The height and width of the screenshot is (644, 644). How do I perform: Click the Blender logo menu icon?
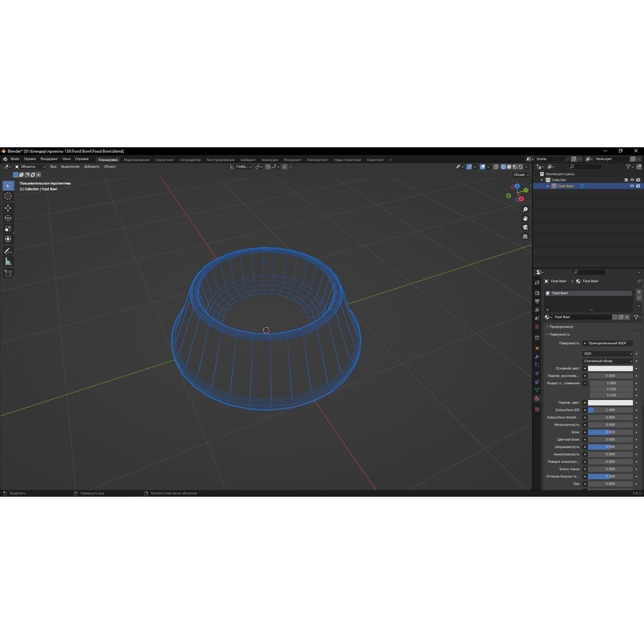[x=5, y=159]
